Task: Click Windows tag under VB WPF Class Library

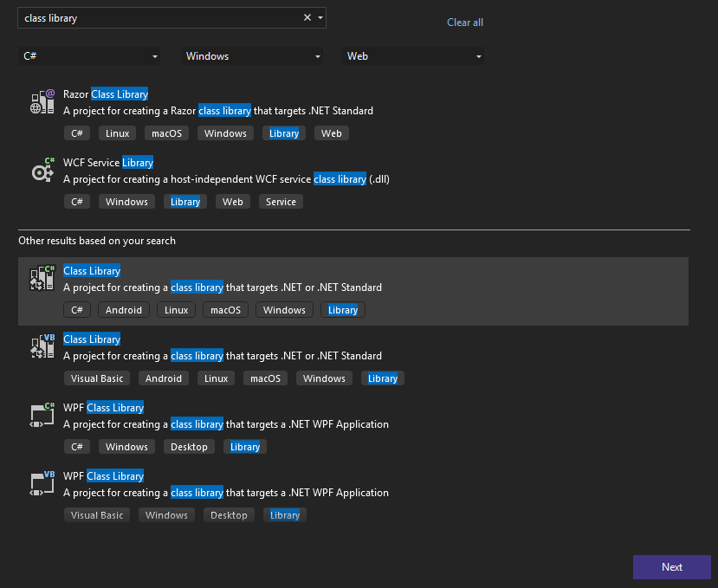Action: [166, 515]
